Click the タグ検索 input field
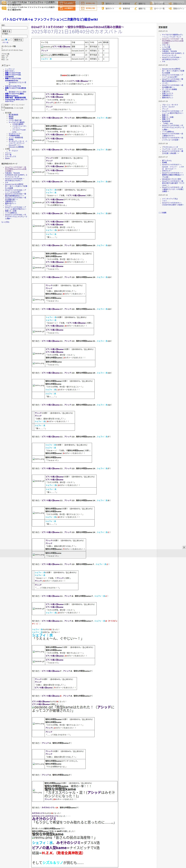 click(x=14, y=36)
